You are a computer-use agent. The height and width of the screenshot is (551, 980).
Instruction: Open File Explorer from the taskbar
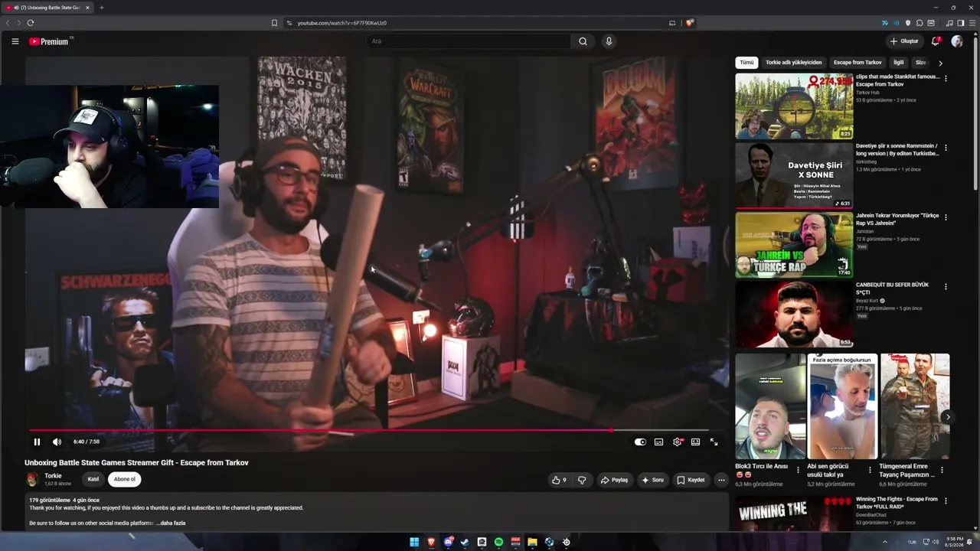532,542
